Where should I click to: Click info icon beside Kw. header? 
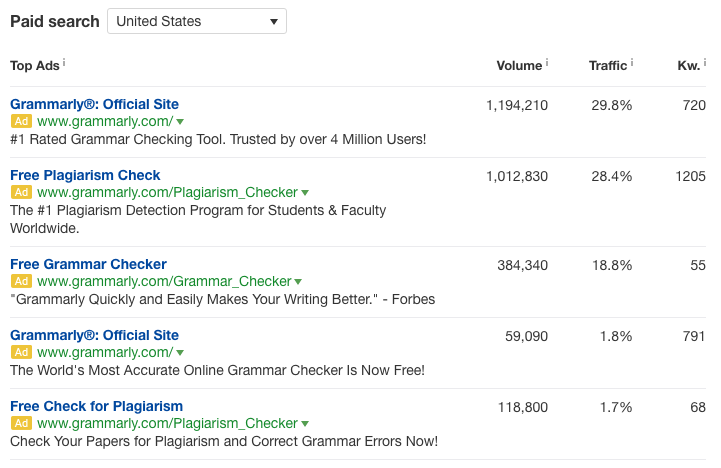[x=704, y=63]
